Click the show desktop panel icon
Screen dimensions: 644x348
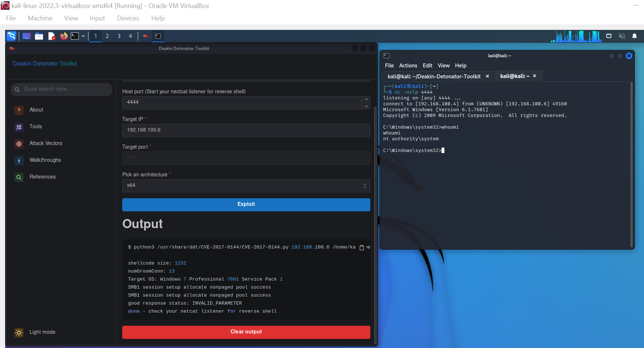coord(26,36)
